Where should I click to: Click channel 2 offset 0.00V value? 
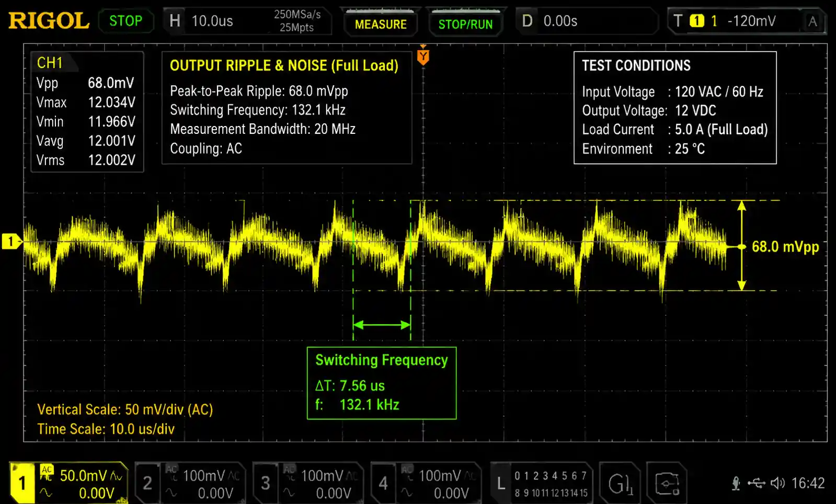215,493
